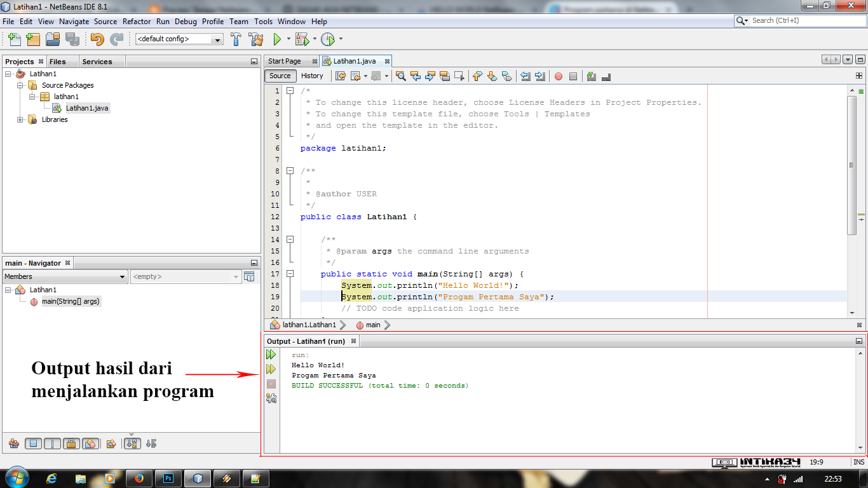Toggle Show Inherited Members in Navigator
Viewport: 868px width, 488px height.
click(x=14, y=444)
